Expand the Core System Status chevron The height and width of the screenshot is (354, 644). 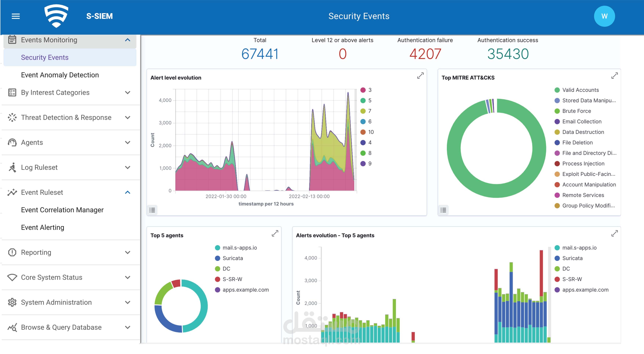(x=128, y=277)
